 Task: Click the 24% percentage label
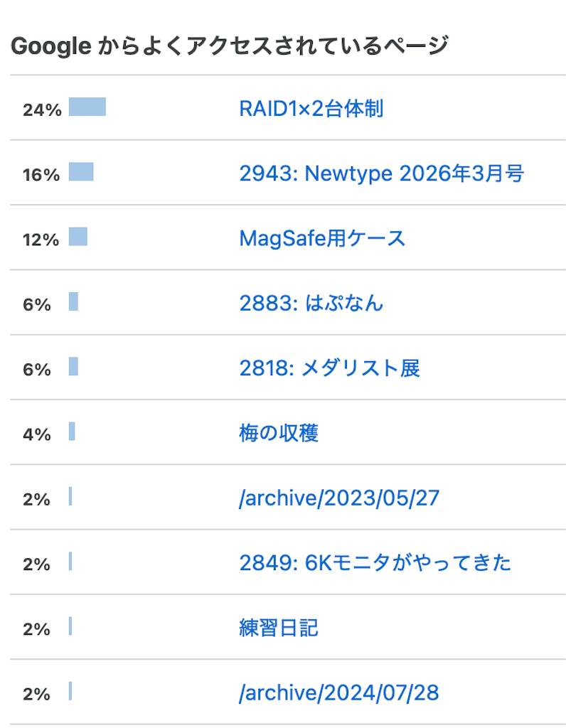(42, 110)
